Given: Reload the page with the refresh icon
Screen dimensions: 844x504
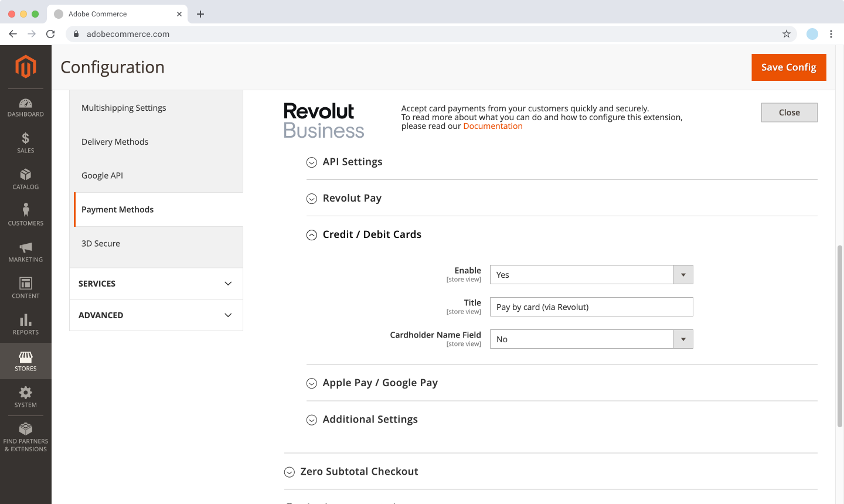Looking at the screenshot, I should (50, 34).
